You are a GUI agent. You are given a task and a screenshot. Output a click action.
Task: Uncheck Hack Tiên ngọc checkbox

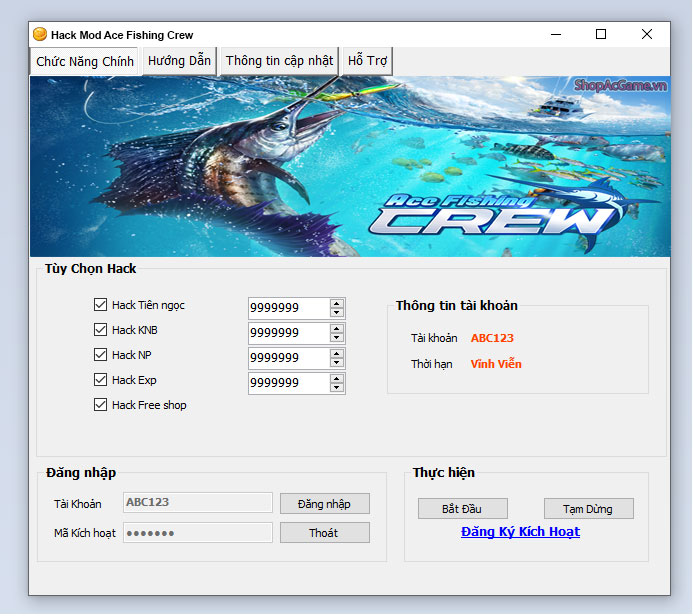(100, 304)
